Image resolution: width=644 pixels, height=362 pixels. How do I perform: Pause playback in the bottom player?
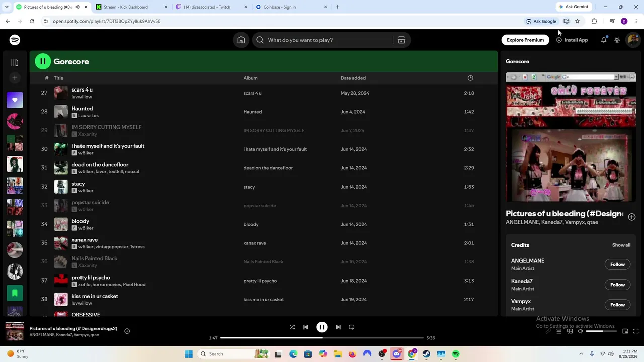pyautogui.click(x=322, y=327)
